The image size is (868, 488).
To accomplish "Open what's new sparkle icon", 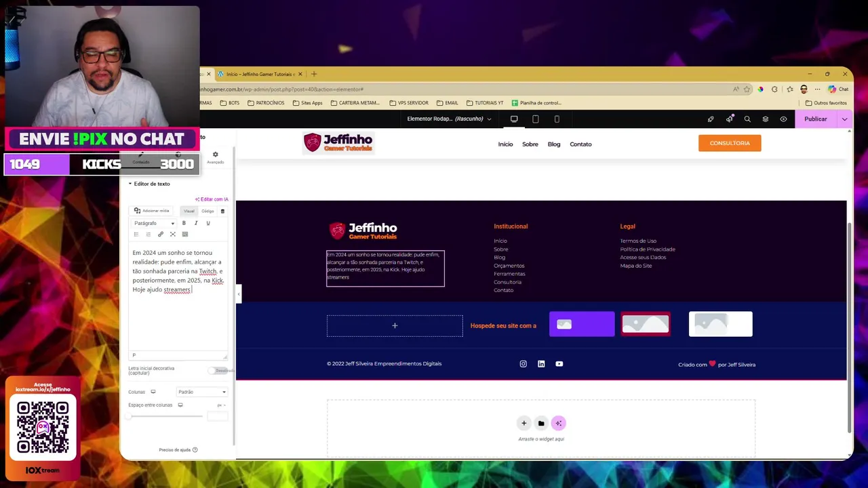I will [x=729, y=119].
